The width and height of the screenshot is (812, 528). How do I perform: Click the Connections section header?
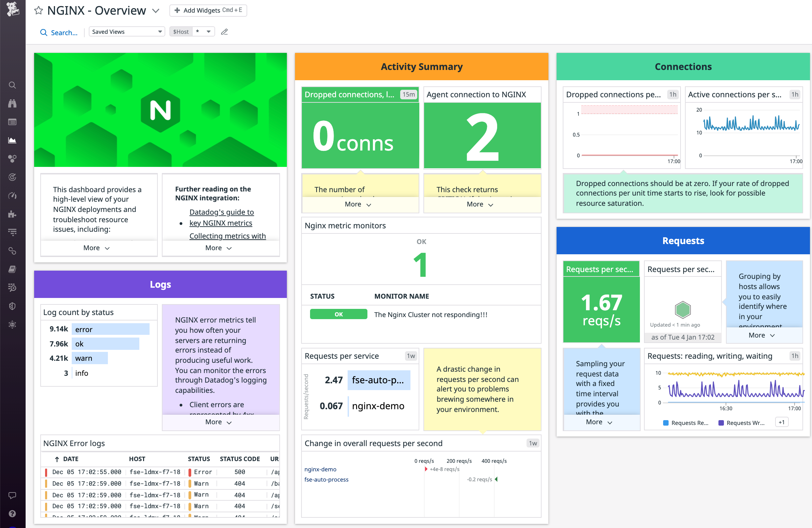pyautogui.click(x=683, y=67)
